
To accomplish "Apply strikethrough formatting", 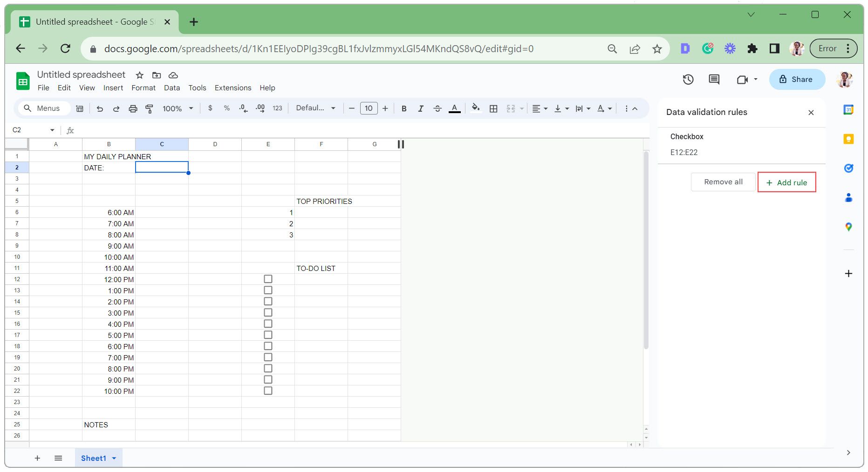I will pyautogui.click(x=437, y=108).
